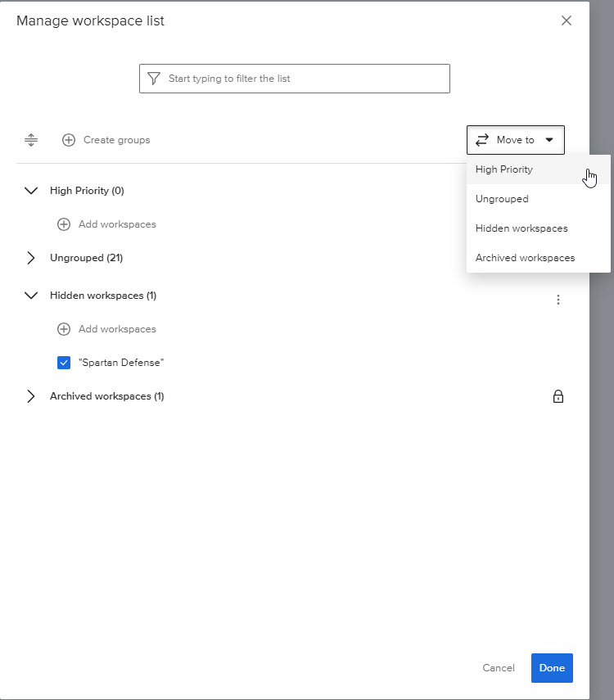Expand the Archived workspaces group

pos(31,396)
